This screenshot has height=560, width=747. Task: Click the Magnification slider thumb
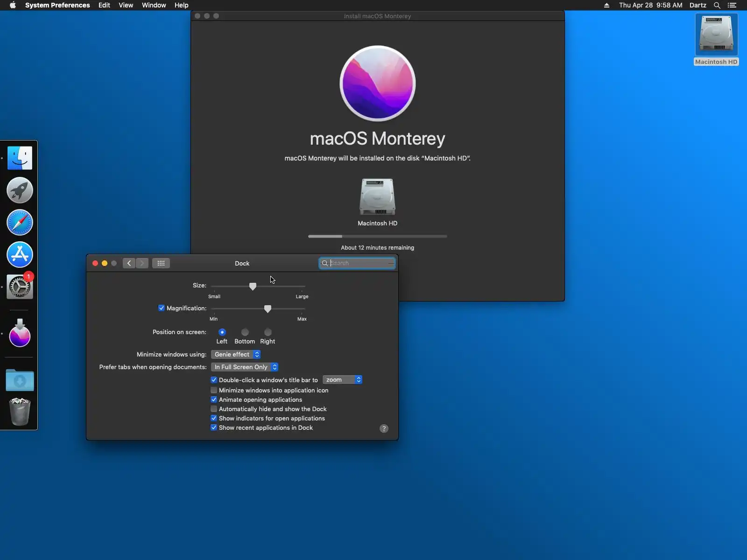click(x=268, y=309)
